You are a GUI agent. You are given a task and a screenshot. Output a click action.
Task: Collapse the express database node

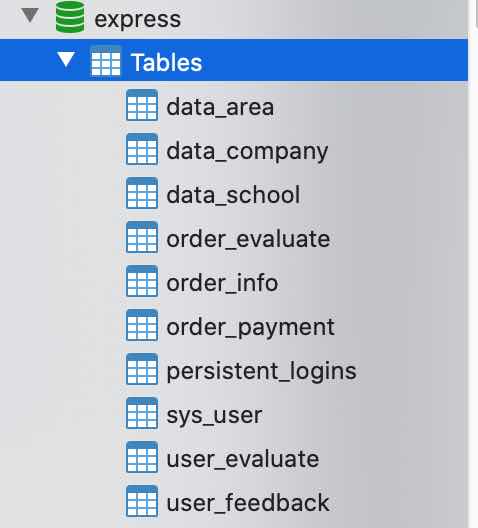[30, 15]
